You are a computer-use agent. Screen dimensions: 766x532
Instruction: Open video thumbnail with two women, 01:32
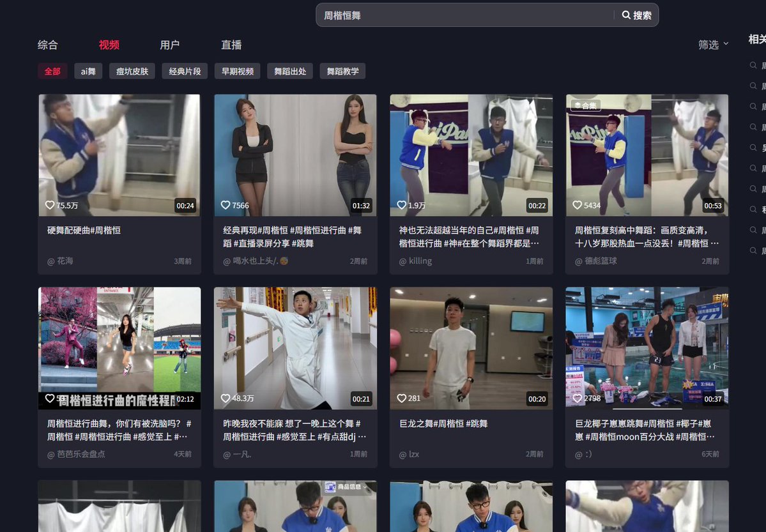(x=296, y=155)
